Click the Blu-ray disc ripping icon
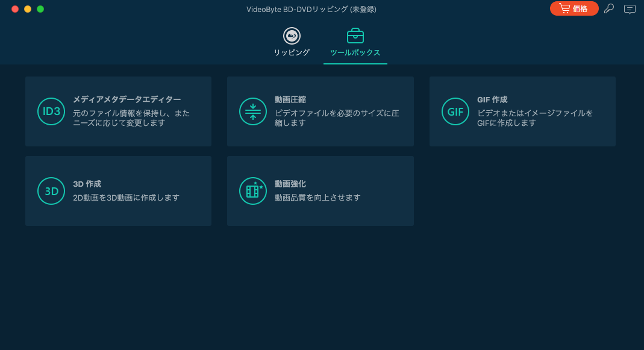 tap(292, 36)
